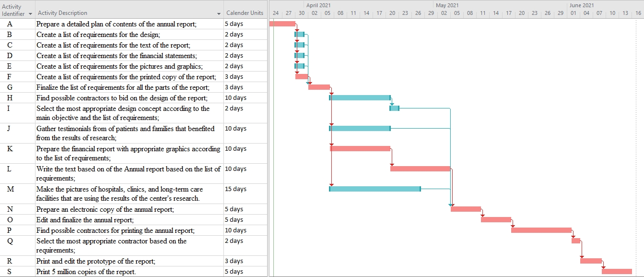Click the 'Print 5 million copies' description cell

pyautogui.click(x=86, y=272)
